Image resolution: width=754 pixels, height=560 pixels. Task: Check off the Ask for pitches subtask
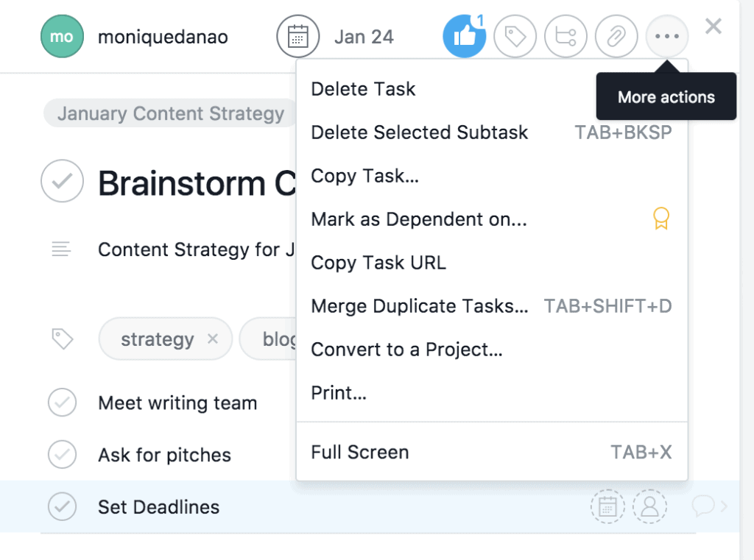62,455
